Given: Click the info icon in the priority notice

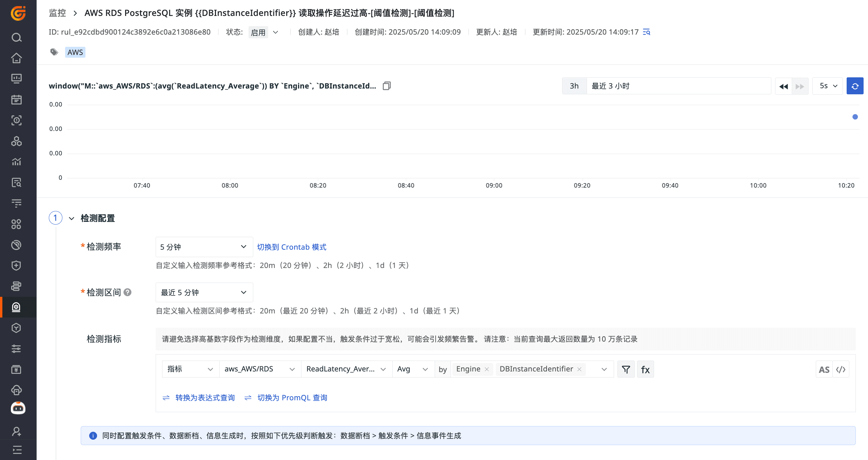Looking at the screenshot, I should click(93, 436).
